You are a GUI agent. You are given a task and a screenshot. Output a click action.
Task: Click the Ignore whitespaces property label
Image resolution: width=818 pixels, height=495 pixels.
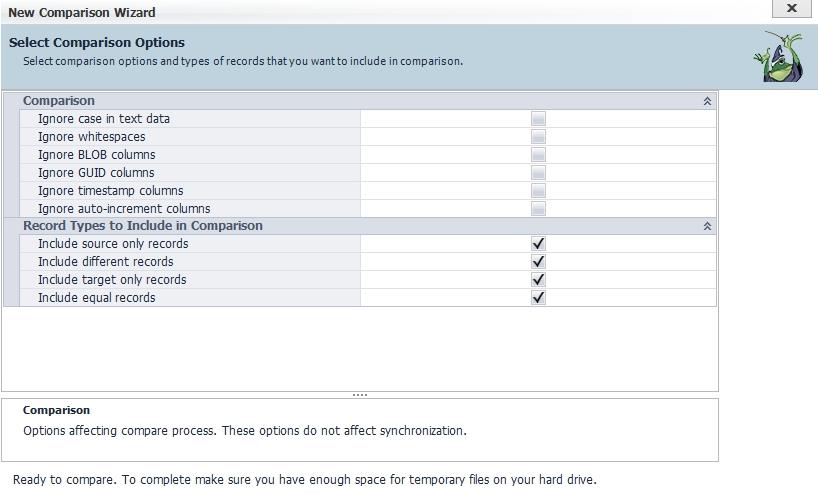pos(91,137)
